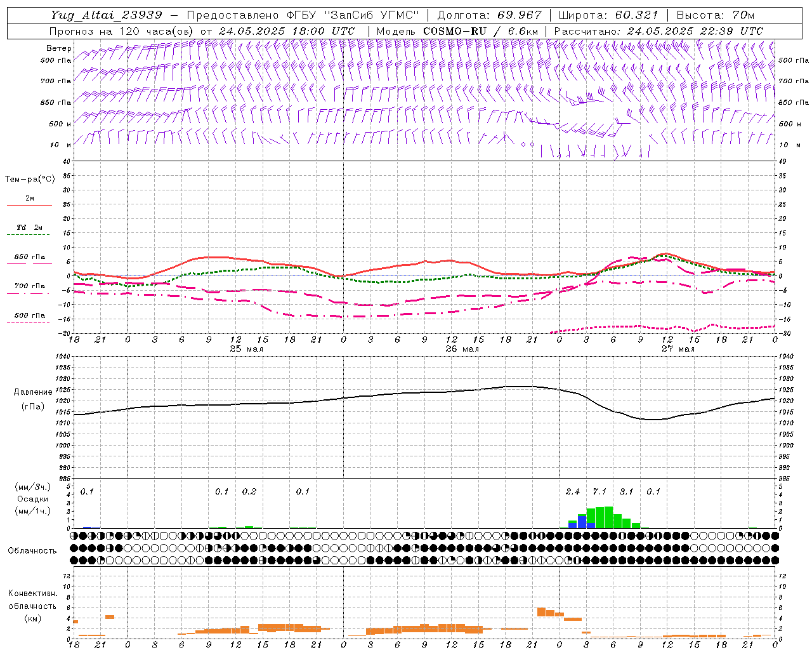Click the 3.1 precipitation total value
Viewport: 812px width, 650px height.
tap(626, 492)
